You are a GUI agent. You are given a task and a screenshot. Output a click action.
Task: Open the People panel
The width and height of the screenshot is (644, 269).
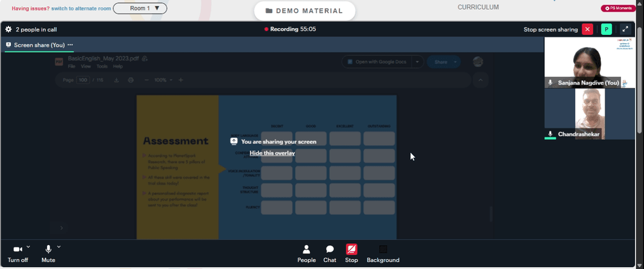click(x=307, y=254)
